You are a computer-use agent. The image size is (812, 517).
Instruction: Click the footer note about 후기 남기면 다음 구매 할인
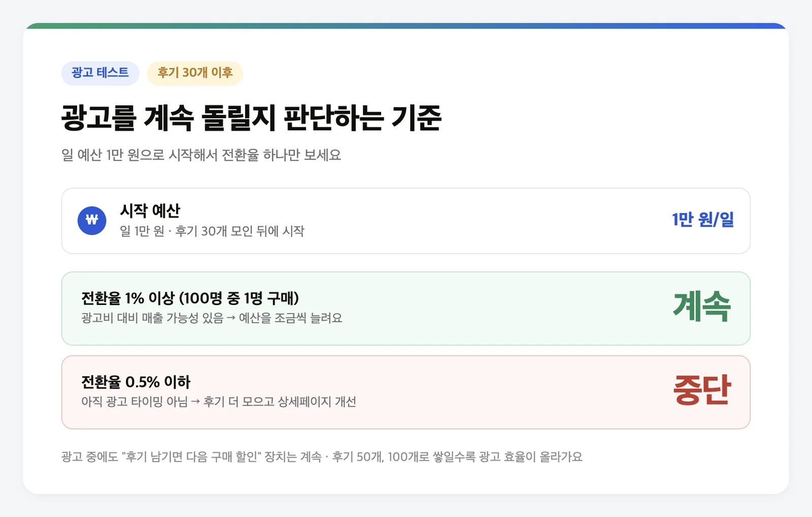click(322, 457)
